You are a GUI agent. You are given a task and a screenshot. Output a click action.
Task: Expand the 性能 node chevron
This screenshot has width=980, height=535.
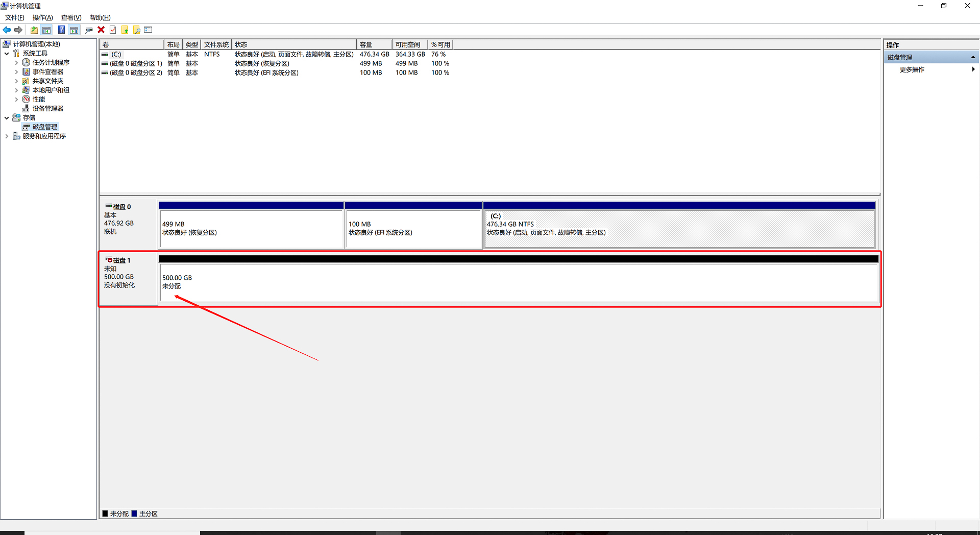point(16,100)
